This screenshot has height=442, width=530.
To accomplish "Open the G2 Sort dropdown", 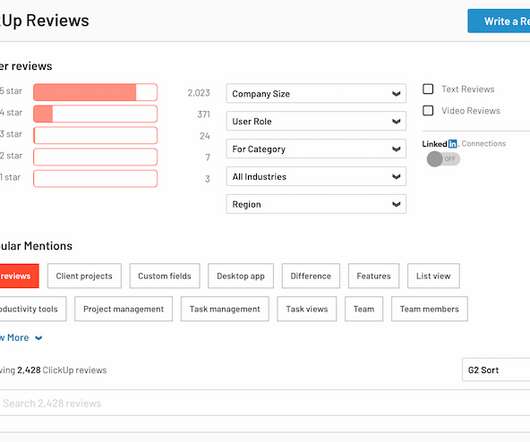I will coord(496,370).
